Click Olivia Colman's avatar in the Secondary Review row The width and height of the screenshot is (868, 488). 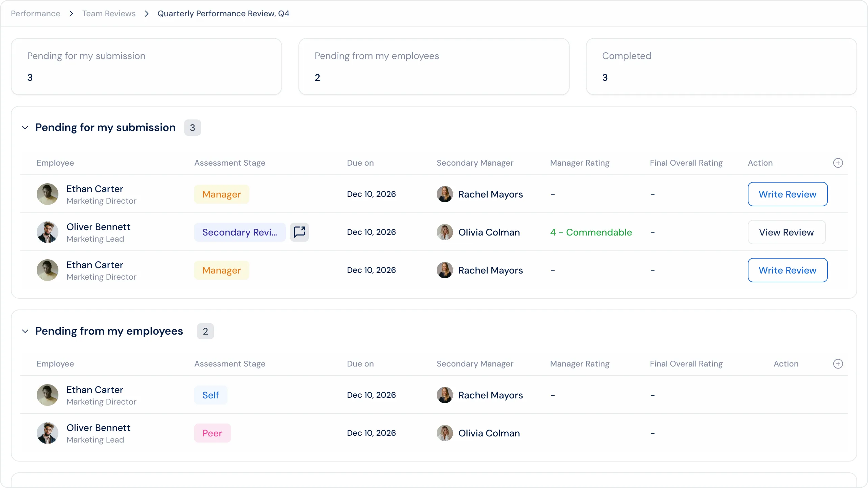pyautogui.click(x=445, y=232)
